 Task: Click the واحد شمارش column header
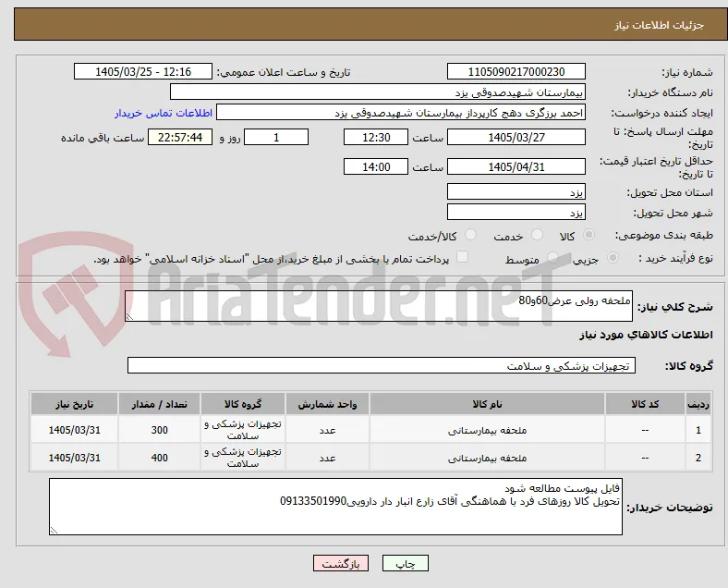pos(327,404)
